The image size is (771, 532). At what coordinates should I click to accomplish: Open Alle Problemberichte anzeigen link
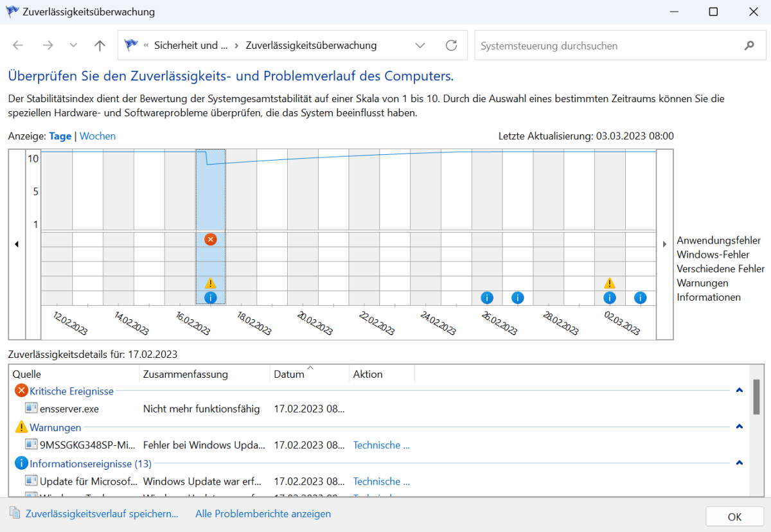coord(263,513)
